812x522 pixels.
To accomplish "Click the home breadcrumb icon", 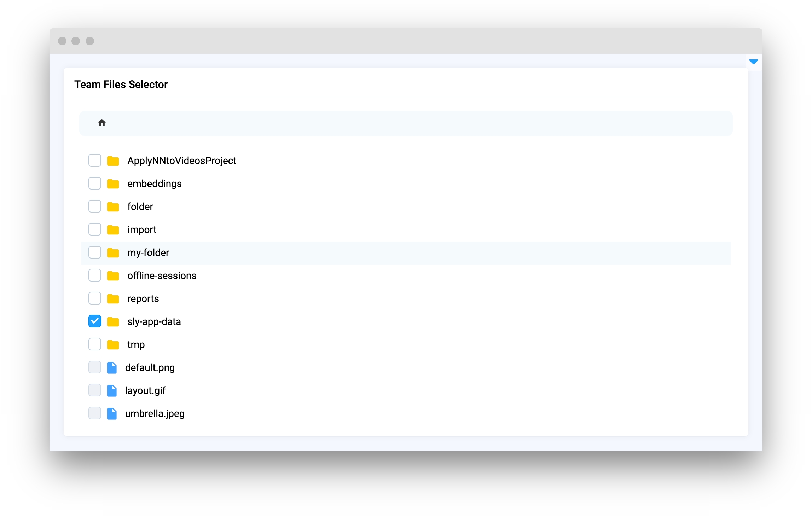I will point(102,123).
